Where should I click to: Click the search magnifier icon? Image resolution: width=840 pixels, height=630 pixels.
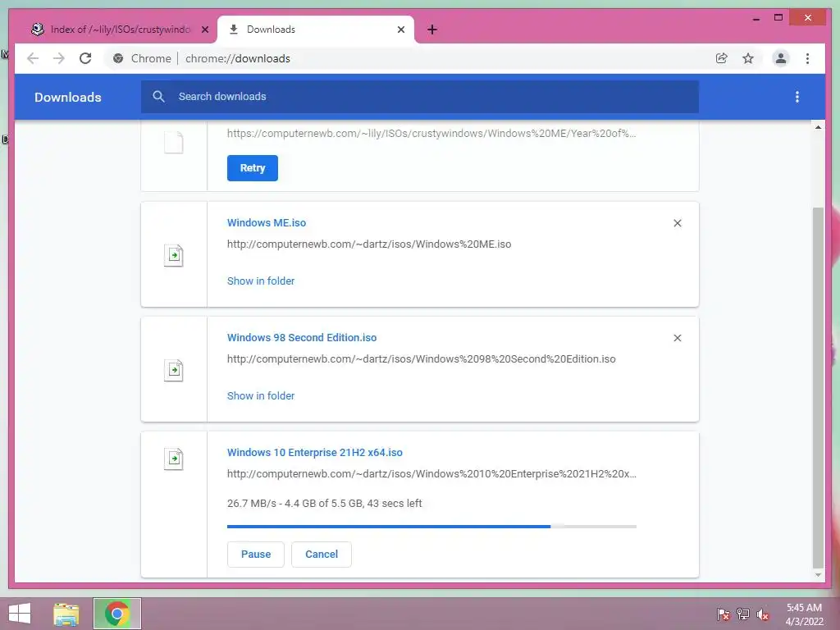tap(158, 97)
